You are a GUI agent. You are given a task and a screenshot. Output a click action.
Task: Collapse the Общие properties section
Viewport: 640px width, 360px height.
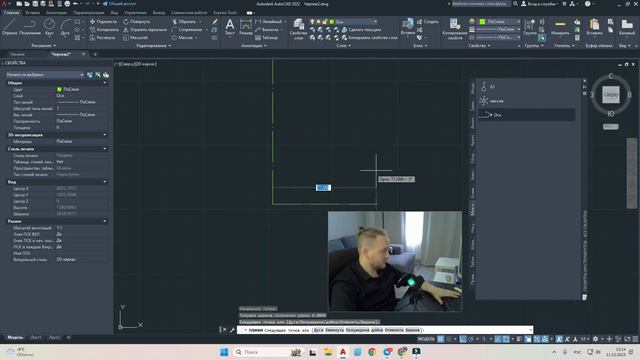tap(105, 83)
